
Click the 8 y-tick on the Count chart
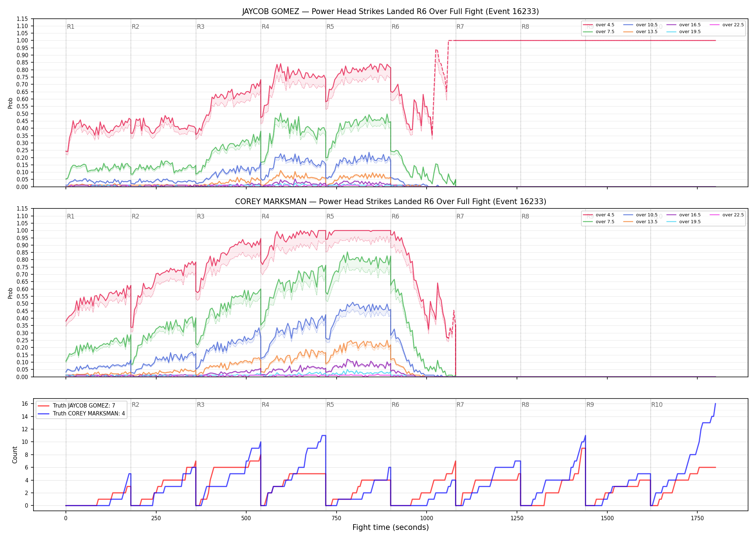26,455
